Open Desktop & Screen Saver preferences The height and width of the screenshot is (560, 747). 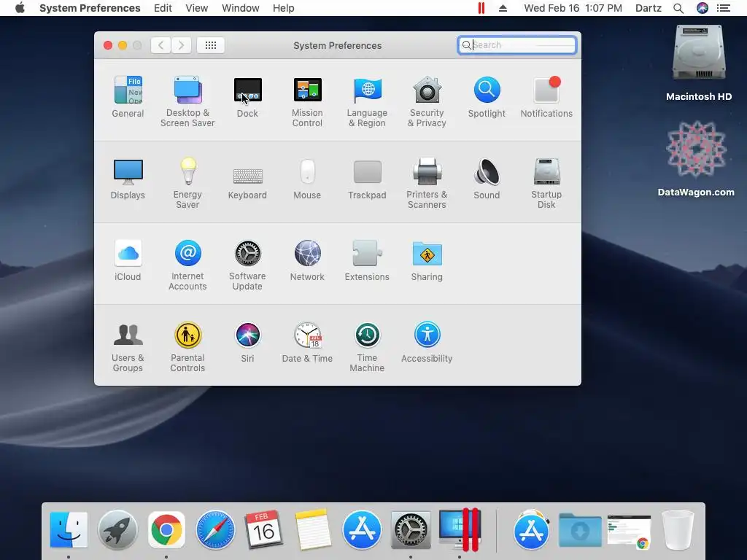click(187, 101)
